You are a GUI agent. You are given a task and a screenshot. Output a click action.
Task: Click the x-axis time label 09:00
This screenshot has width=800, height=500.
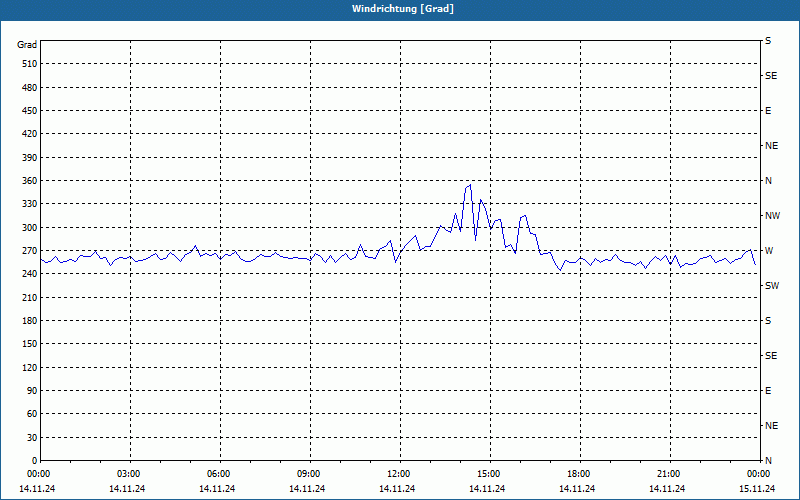(x=309, y=474)
